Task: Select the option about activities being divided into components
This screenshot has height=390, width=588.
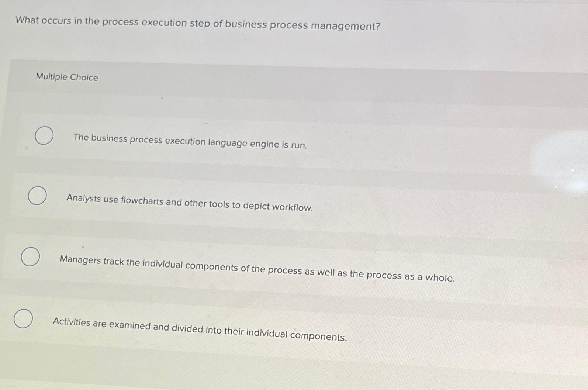Action: (23, 319)
